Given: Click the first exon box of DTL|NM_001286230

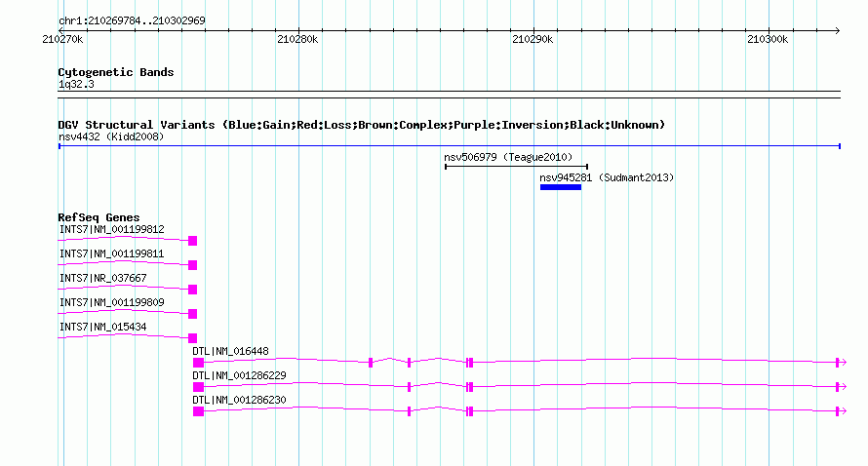Looking at the screenshot, I should (x=198, y=411).
